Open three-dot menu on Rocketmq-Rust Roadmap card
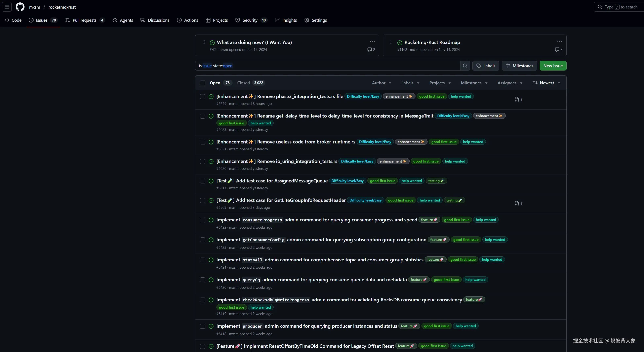Screen dimensions: 644x352 tap(560, 41)
